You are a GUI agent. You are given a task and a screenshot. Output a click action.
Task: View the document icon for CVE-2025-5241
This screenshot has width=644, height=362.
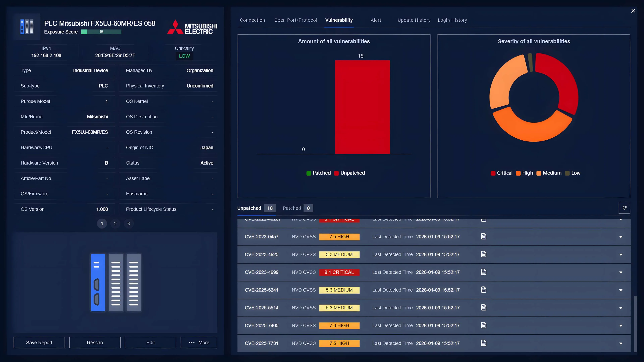pyautogui.click(x=484, y=290)
